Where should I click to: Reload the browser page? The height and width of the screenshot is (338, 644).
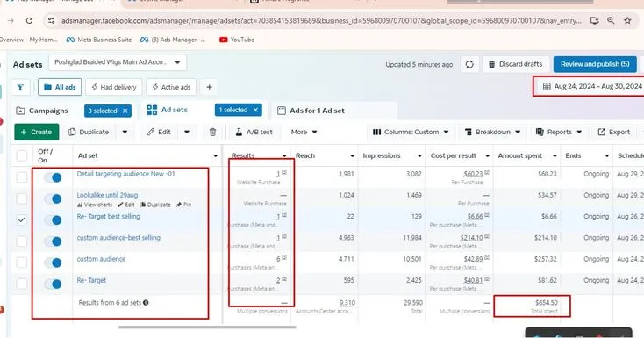pos(29,20)
